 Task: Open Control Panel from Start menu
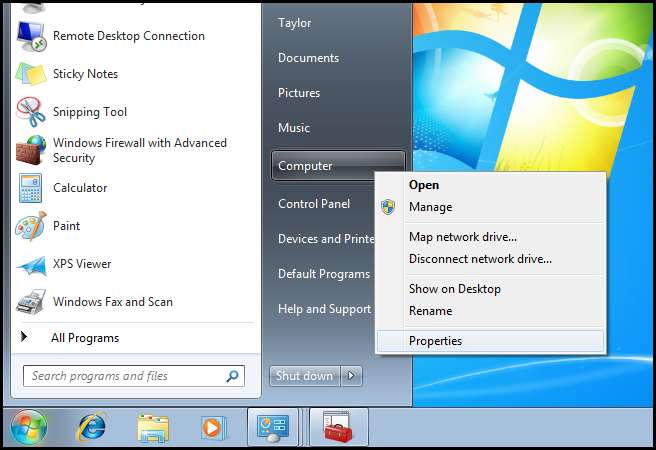(x=314, y=204)
